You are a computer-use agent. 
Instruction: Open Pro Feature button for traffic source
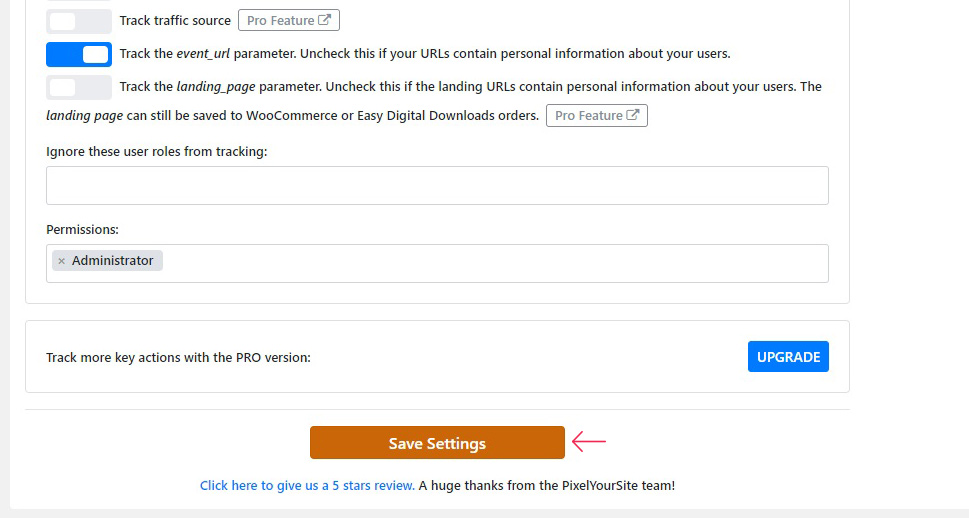click(289, 20)
